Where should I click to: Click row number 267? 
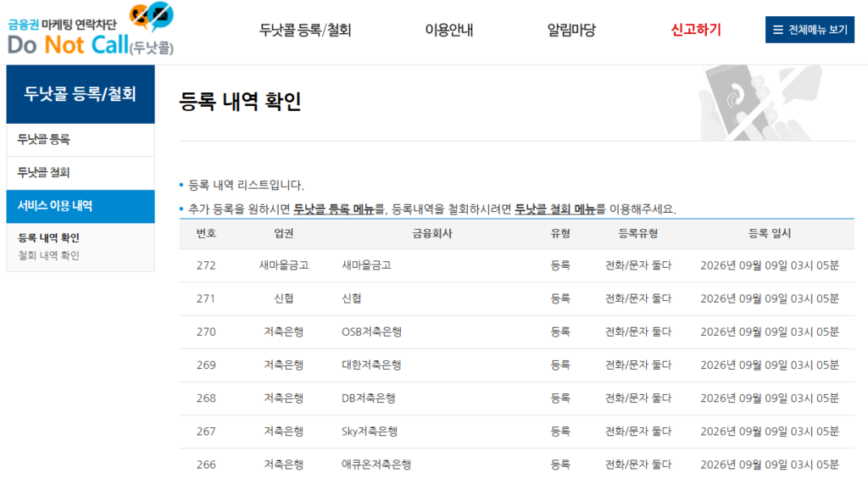point(206,432)
